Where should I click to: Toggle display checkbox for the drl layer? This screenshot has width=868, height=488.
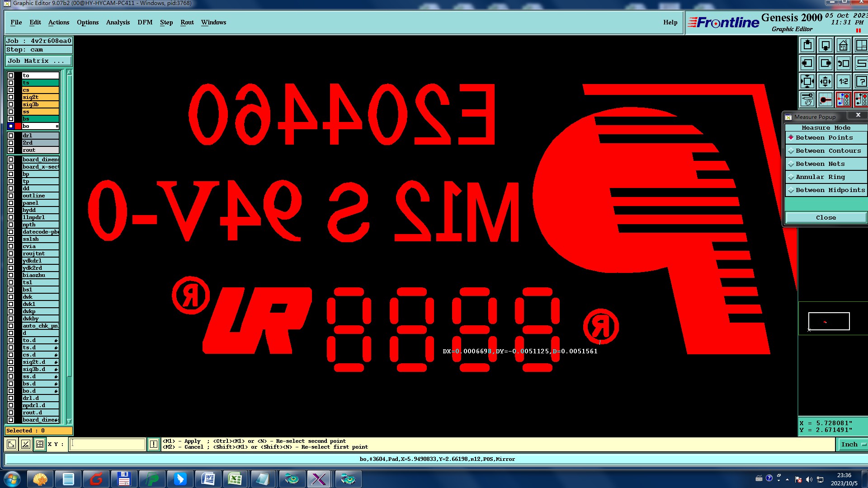[x=11, y=136]
